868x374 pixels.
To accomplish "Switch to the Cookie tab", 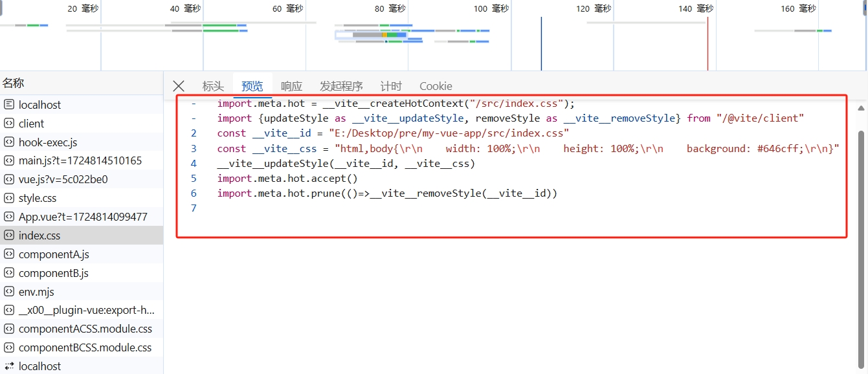I will 436,86.
